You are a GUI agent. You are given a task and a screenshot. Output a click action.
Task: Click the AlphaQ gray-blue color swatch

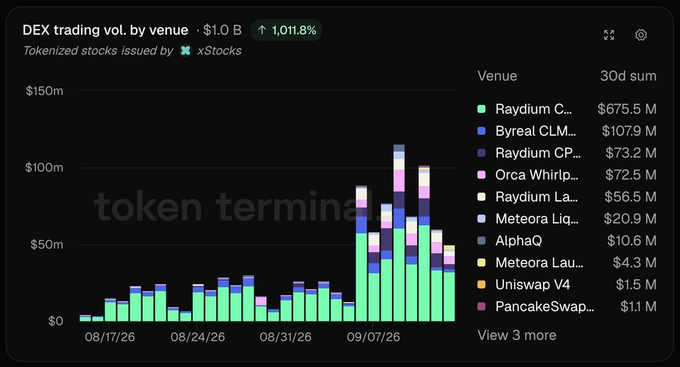coord(481,241)
